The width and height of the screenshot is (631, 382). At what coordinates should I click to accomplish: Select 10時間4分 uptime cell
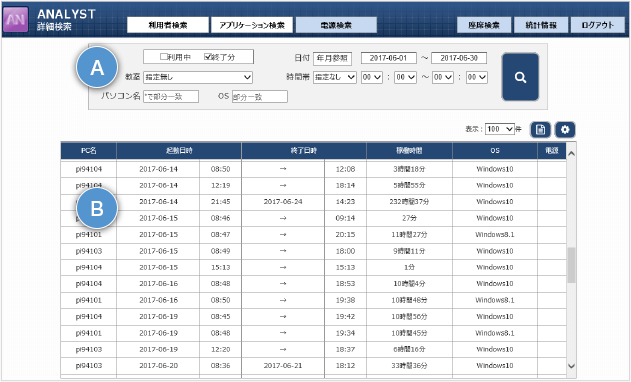409,284
